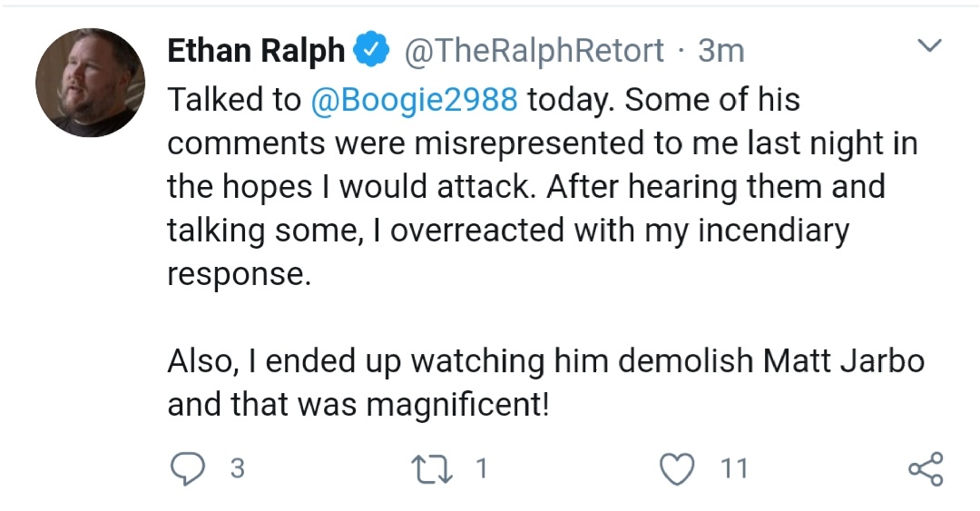Retweet Ethan Ralph's post using arrows icon

point(432,468)
